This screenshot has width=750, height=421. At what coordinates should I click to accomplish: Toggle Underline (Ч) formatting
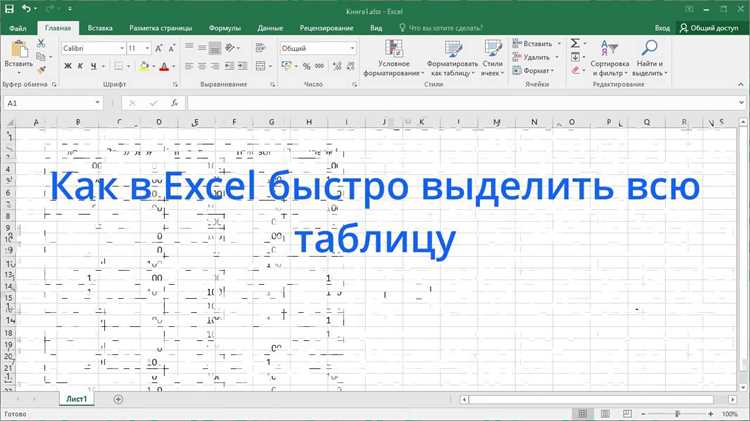(x=93, y=66)
